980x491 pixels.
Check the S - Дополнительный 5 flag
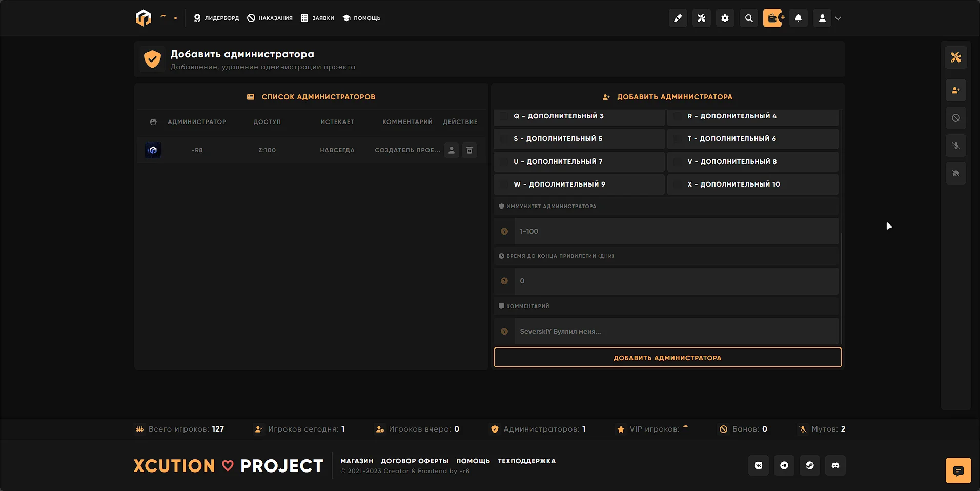pos(504,139)
